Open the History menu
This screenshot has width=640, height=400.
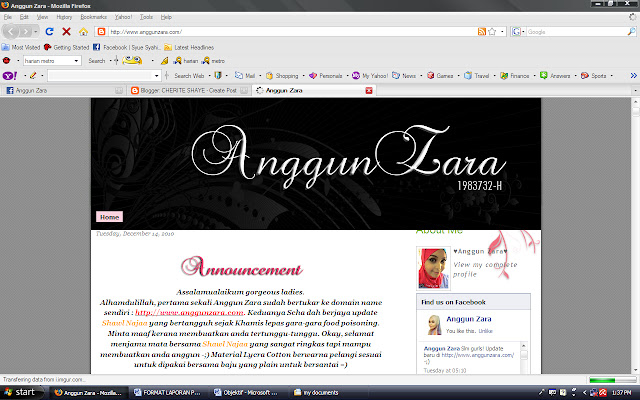[x=64, y=17]
